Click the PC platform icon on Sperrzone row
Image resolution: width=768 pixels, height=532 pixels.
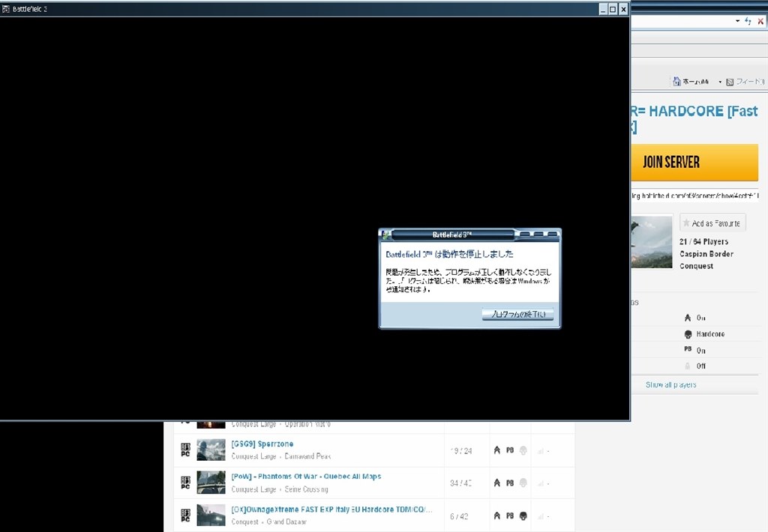point(185,450)
